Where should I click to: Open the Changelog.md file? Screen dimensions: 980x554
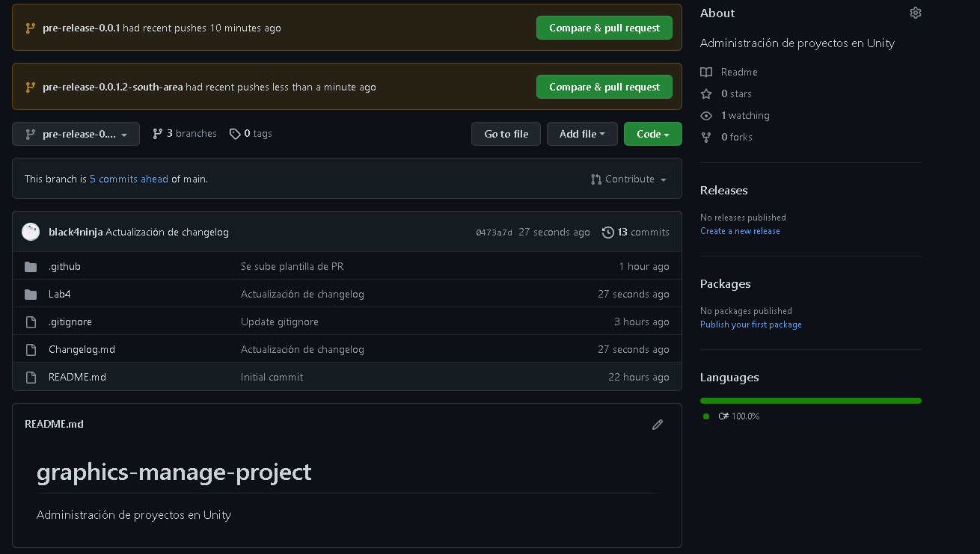[x=82, y=350]
